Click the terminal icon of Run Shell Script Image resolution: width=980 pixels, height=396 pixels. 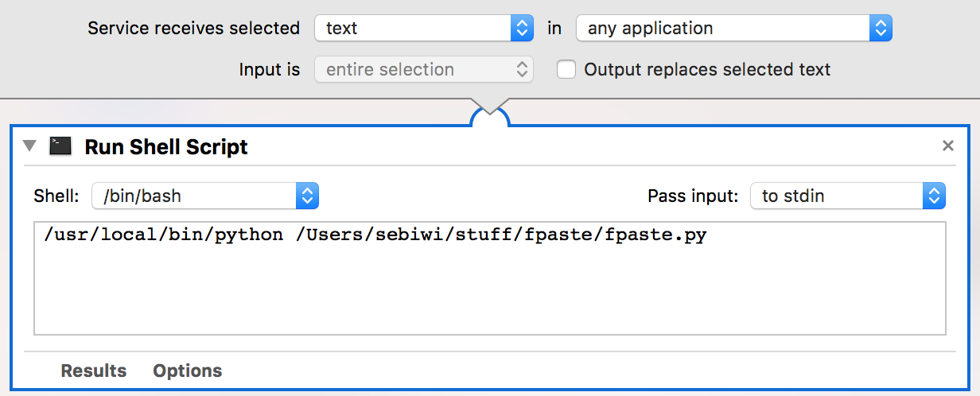point(60,146)
